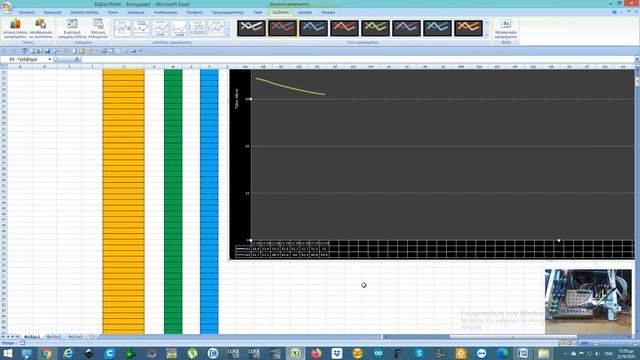Switch to Μορφή (Format) chart tools tab

coord(328,12)
